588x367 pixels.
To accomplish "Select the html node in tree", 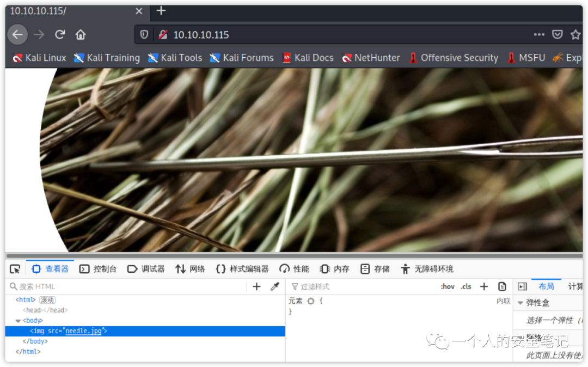I will click(x=26, y=300).
